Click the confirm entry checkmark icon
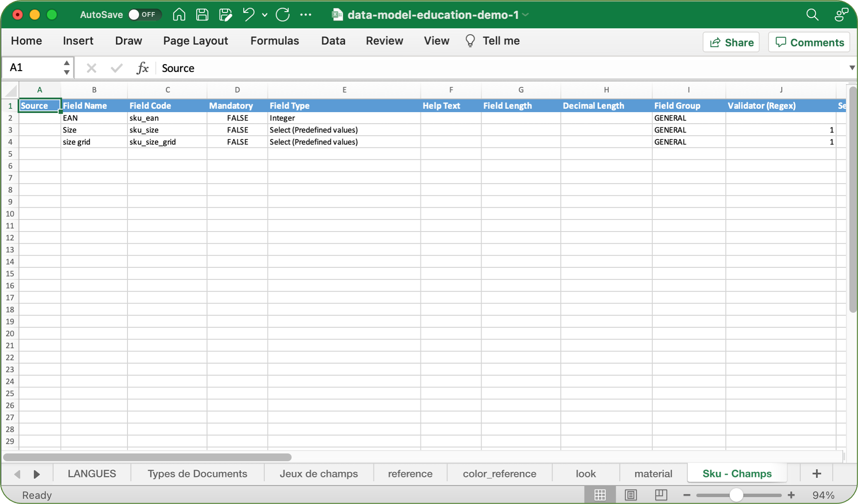The height and width of the screenshot is (504, 858). 116,68
